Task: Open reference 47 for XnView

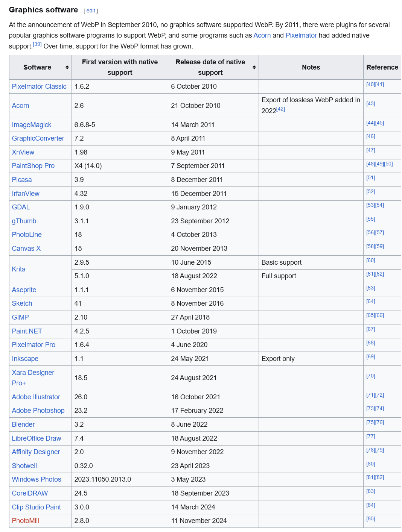Action: (x=371, y=150)
